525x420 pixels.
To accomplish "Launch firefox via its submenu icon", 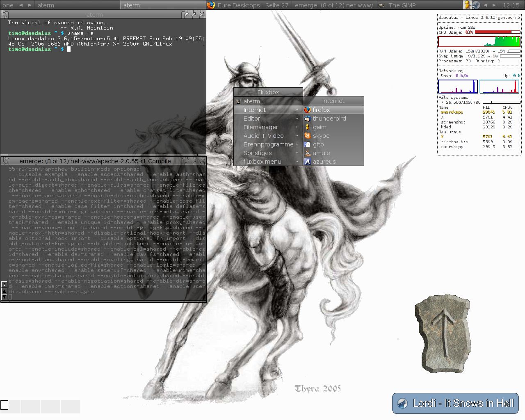I will tap(307, 110).
